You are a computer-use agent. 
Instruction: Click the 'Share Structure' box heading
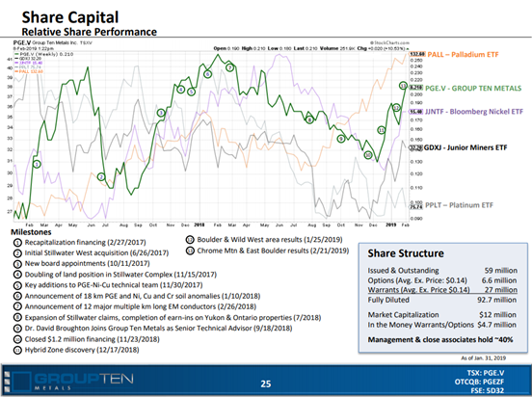pyautogui.click(x=406, y=253)
